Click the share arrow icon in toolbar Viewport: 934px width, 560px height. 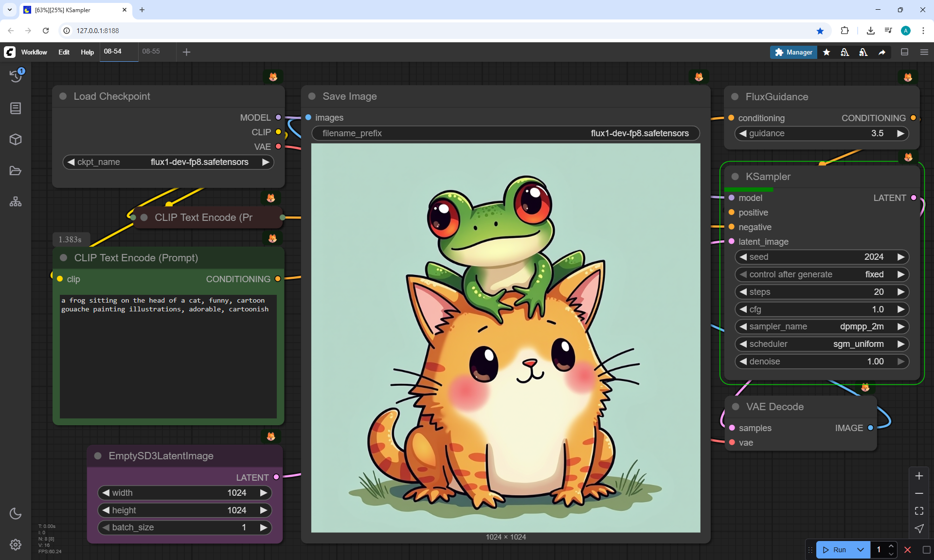(x=882, y=52)
